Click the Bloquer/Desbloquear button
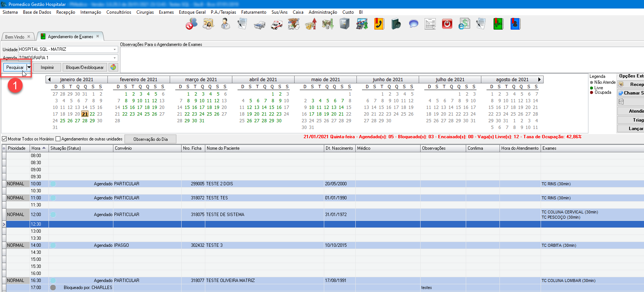The height and width of the screenshot is (292, 644). coord(84,67)
